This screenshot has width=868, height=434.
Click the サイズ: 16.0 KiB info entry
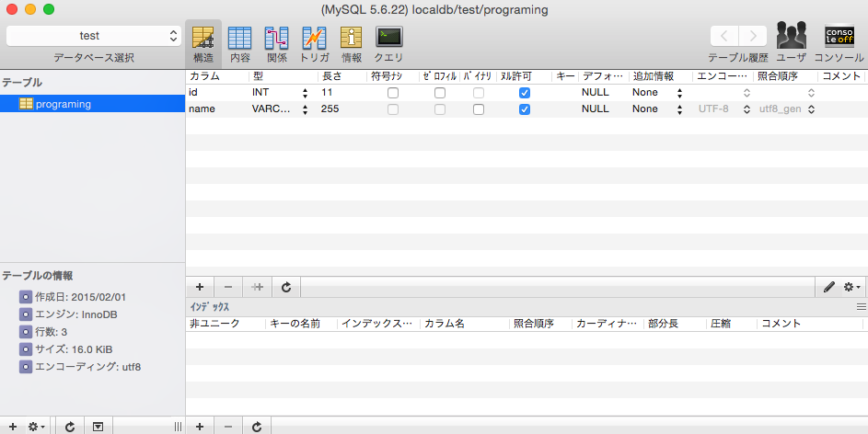tap(74, 349)
